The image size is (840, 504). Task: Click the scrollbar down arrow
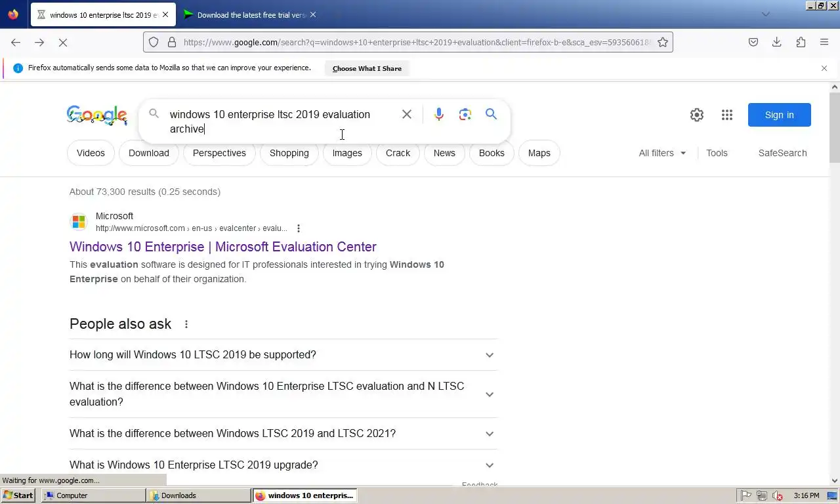tap(835, 480)
